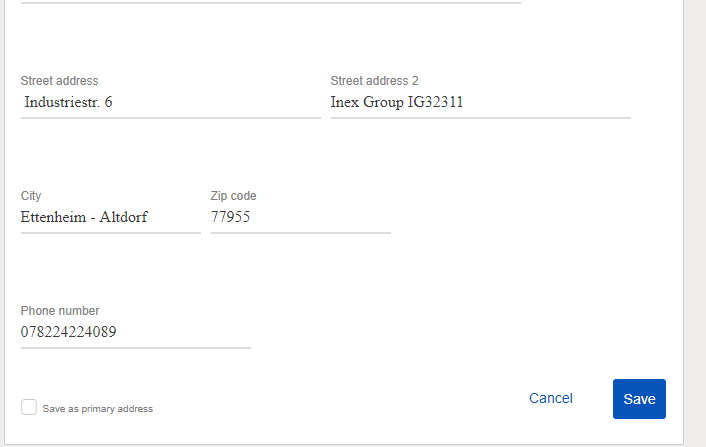
Task: Click the Zip code field label
Action: [233, 196]
